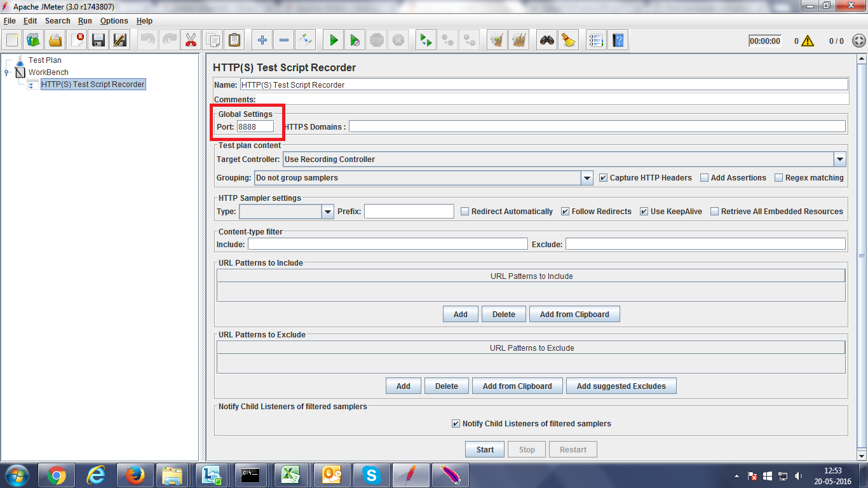The image size is (868, 488).
Task: Close the test plan via toolbar icon
Action: tap(77, 41)
